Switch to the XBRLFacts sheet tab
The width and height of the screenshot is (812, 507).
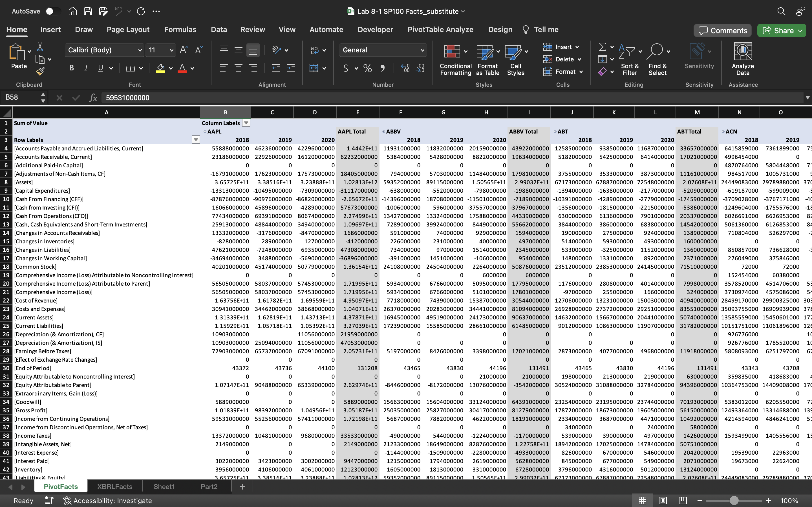click(x=114, y=486)
